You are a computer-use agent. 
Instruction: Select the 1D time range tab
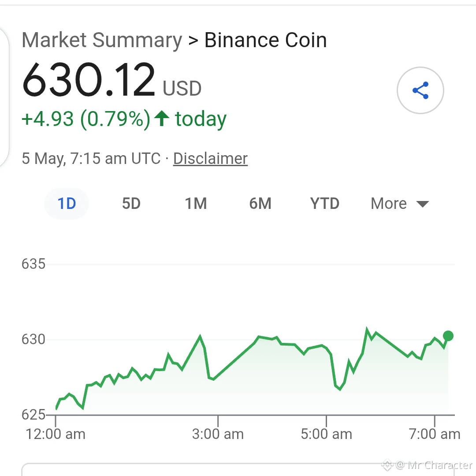[67, 203]
